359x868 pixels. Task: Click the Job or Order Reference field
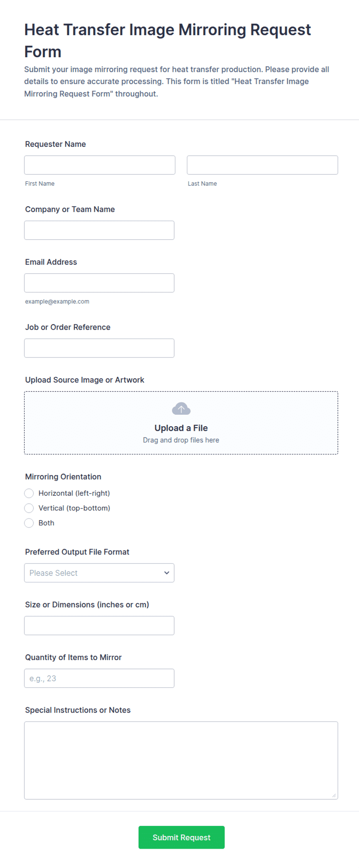(x=99, y=348)
